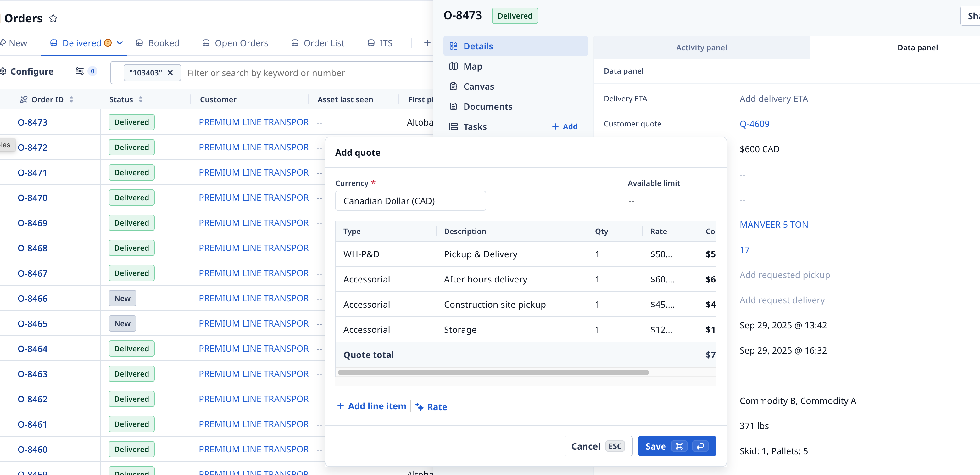The image size is (980, 475).
Task: Sort by the Status column arrows
Action: point(141,99)
